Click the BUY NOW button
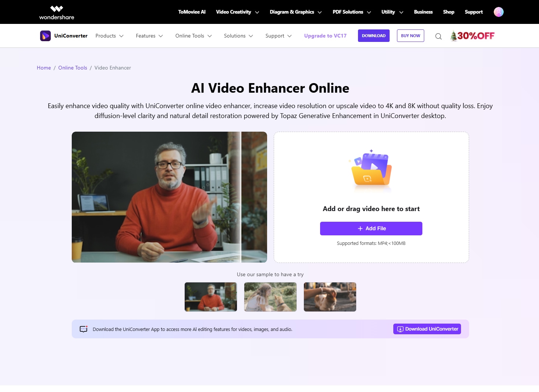The height and width of the screenshot is (392, 539). [x=410, y=36]
